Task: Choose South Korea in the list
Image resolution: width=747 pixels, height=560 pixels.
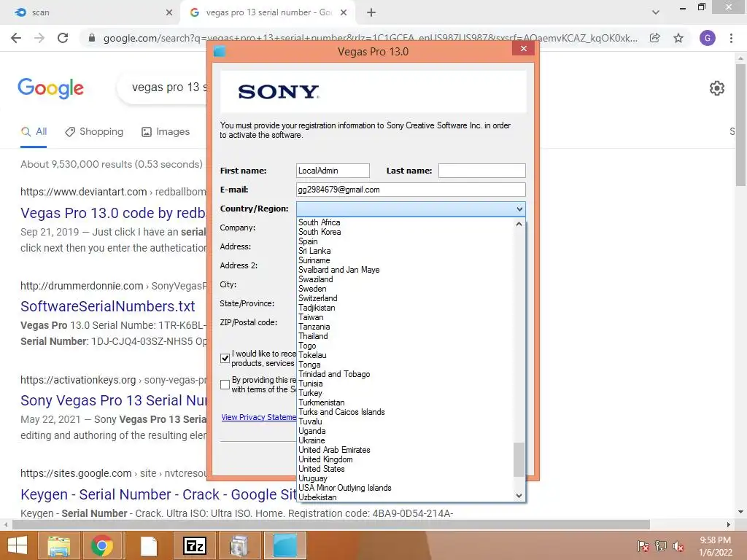Action: coord(320,232)
